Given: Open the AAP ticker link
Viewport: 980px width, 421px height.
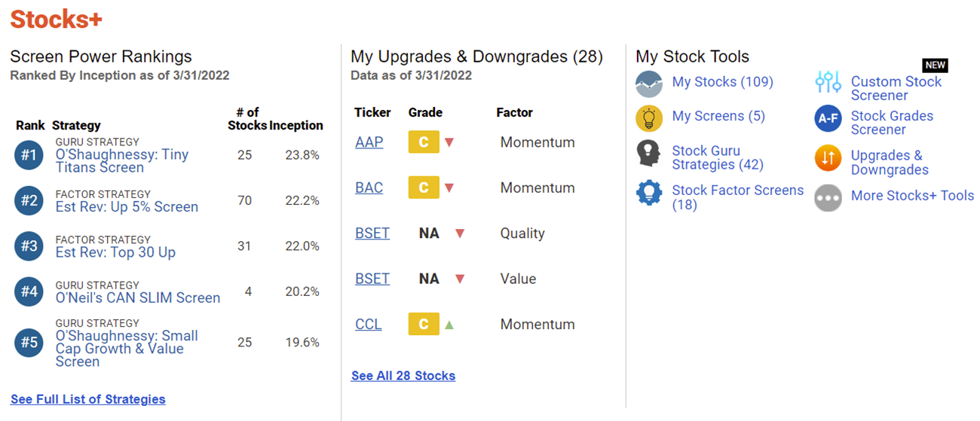Looking at the screenshot, I should 369,142.
